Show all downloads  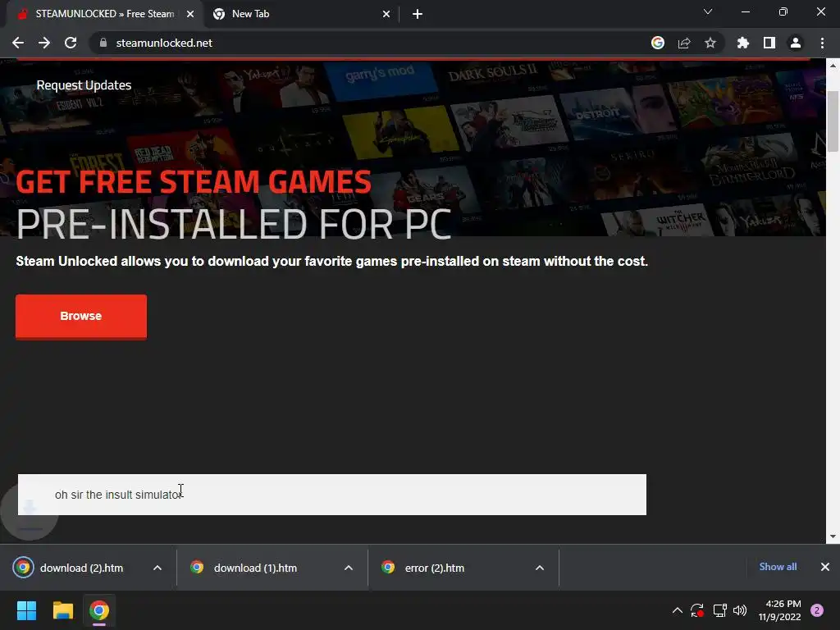point(778,567)
